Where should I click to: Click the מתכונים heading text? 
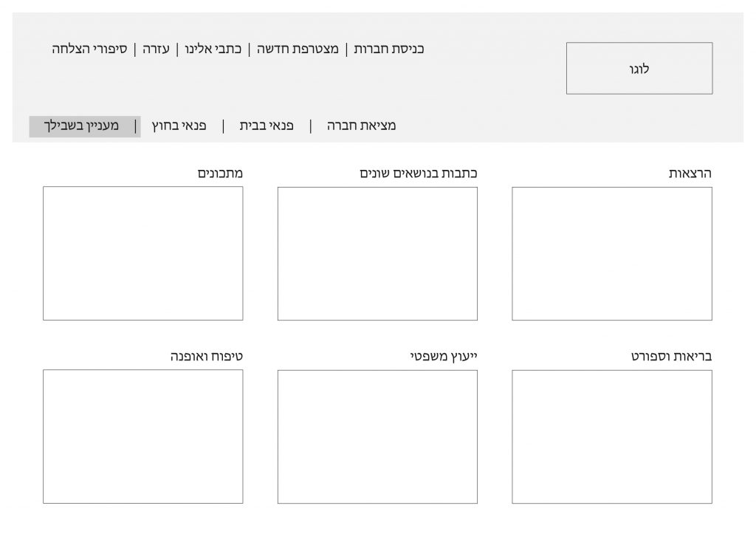click(x=220, y=174)
